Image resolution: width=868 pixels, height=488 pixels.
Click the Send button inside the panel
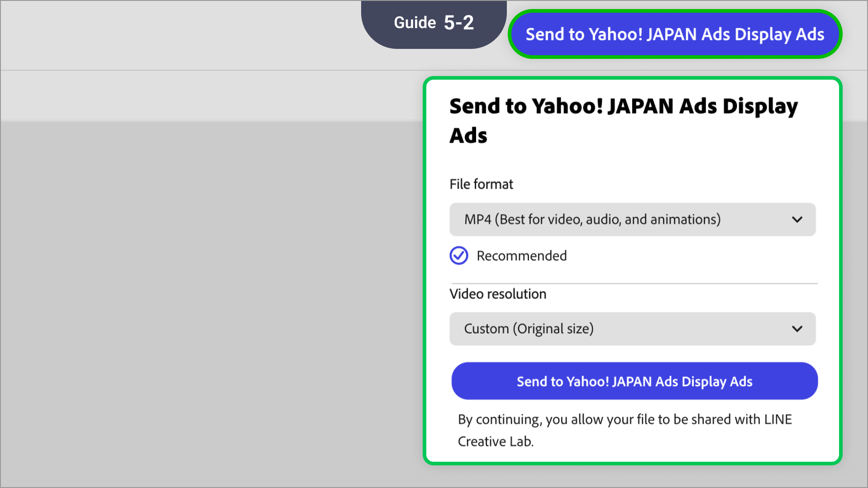point(634,381)
